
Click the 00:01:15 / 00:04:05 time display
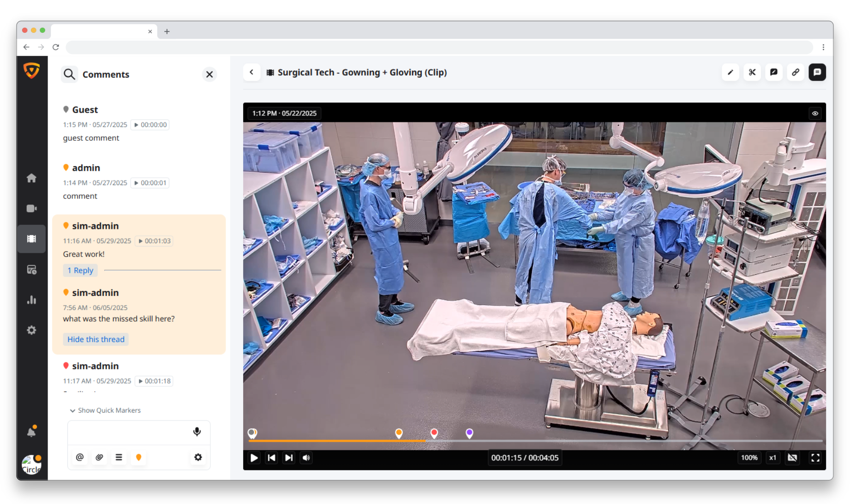(x=525, y=458)
